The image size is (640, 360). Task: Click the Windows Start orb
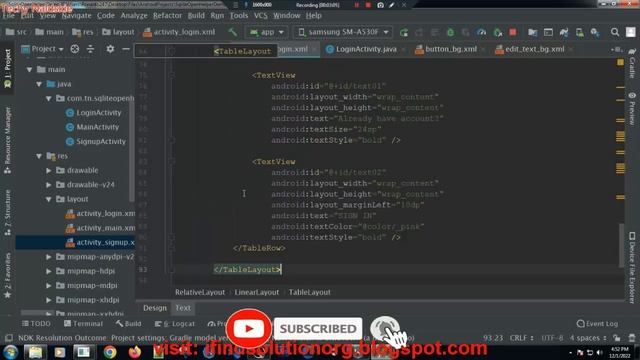click(10, 352)
